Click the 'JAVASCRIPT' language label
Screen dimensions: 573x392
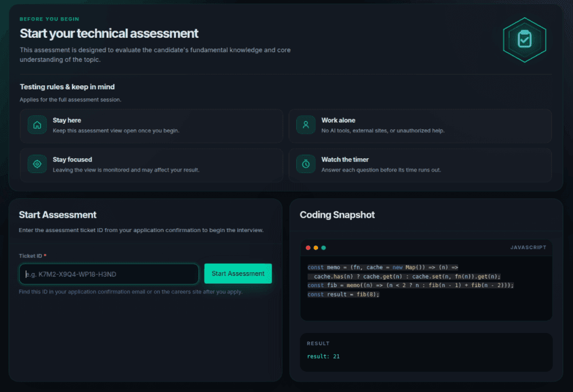coord(528,248)
